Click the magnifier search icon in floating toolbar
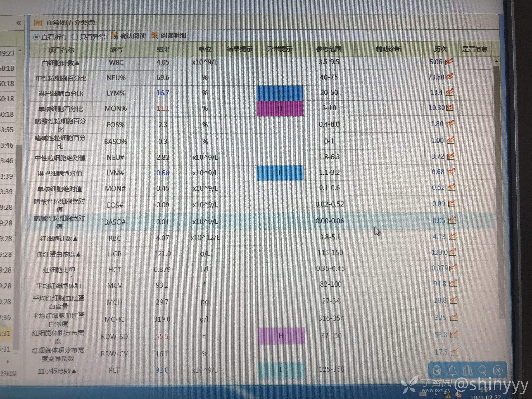 click(x=483, y=370)
